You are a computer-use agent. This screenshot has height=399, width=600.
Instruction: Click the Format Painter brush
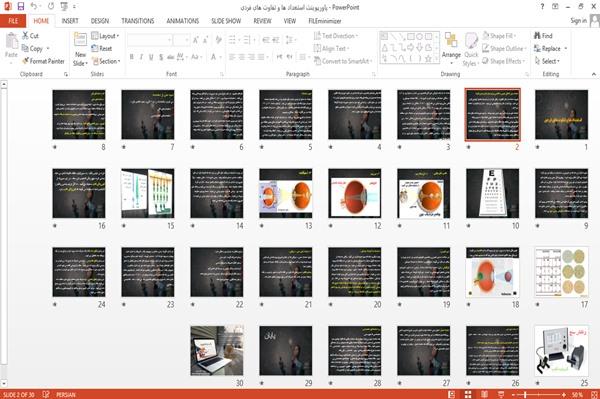26,61
